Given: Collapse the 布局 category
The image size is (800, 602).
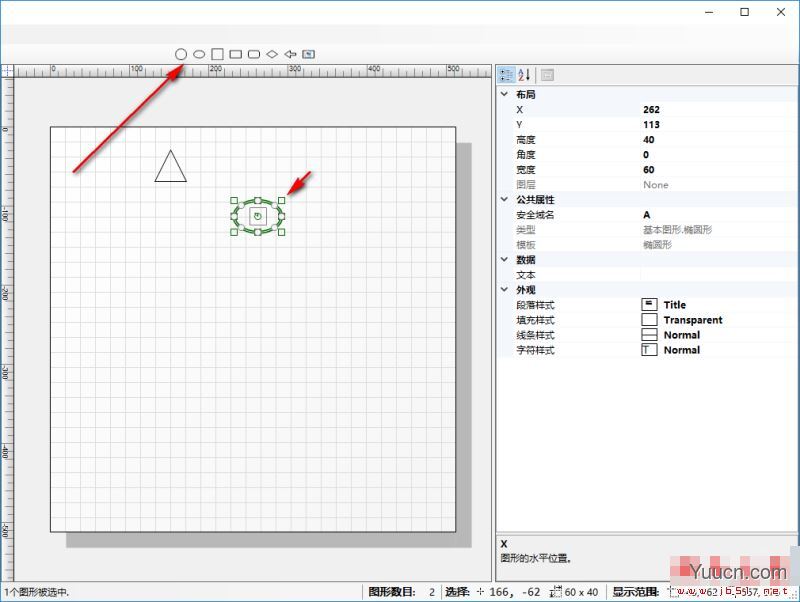Looking at the screenshot, I should click(x=504, y=94).
